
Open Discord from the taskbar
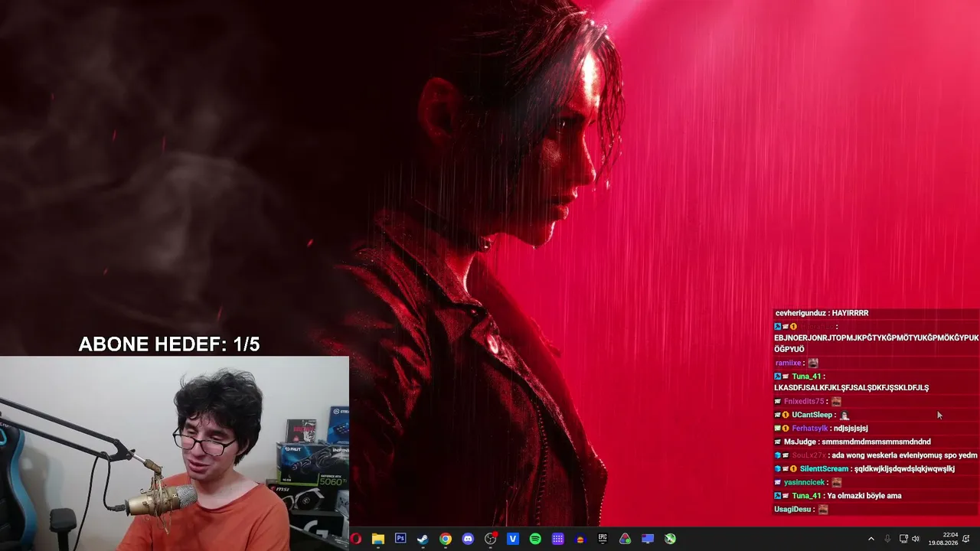pyautogui.click(x=468, y=539)
